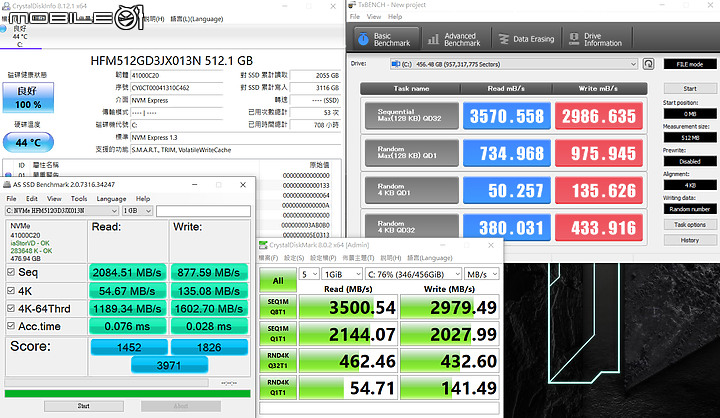Open File menu in TxBENCH
Image resolution: width=720 pixels, height=418 pixels.
[x=354, y=17]
